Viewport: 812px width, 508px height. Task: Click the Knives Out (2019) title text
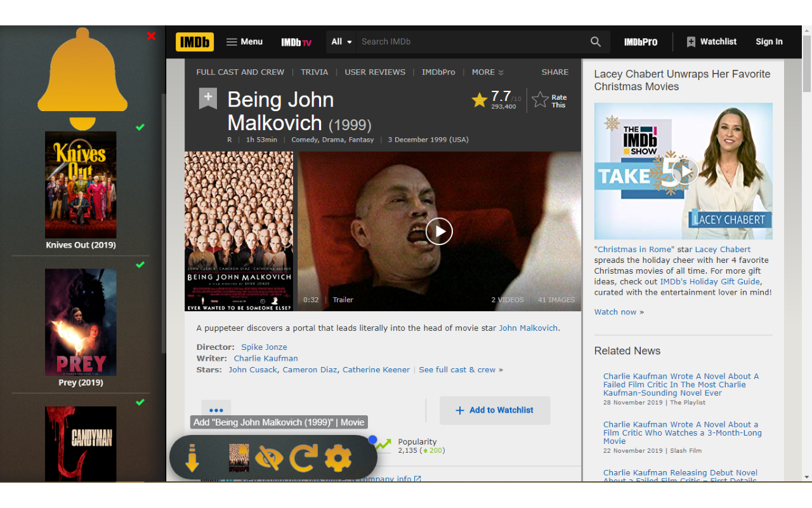click(x=81, y=245)
